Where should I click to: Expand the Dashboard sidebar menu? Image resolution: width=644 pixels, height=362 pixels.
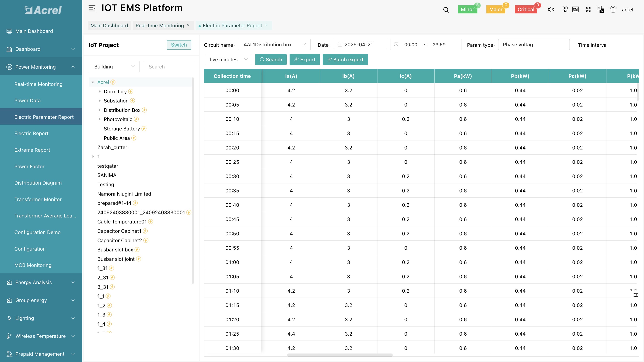click(41, 49)
